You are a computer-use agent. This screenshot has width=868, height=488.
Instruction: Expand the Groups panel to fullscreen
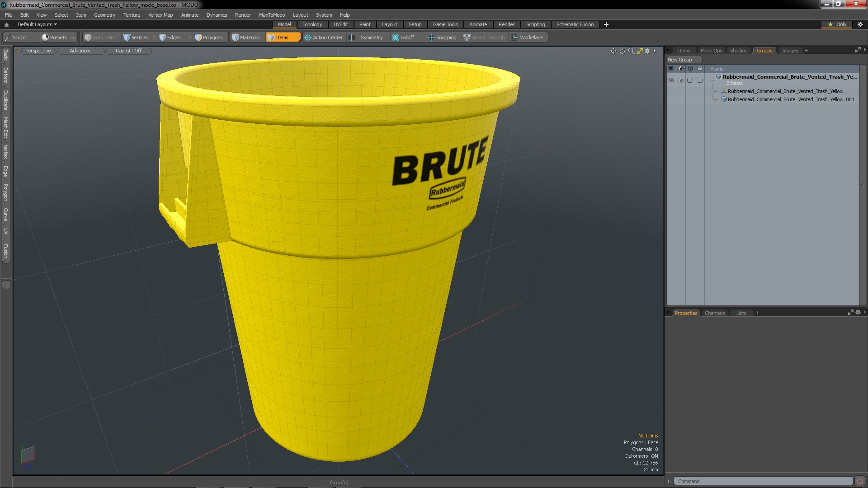click(x=858, y=50)
